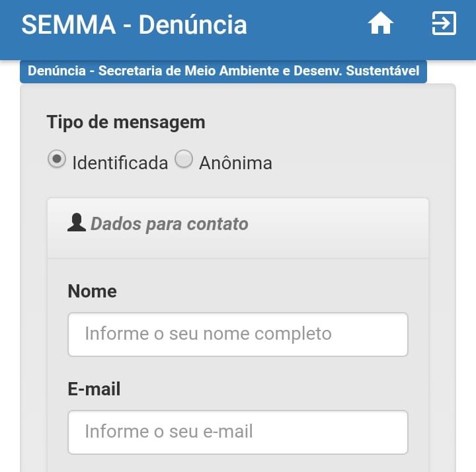Click the Nome field label

93,291
